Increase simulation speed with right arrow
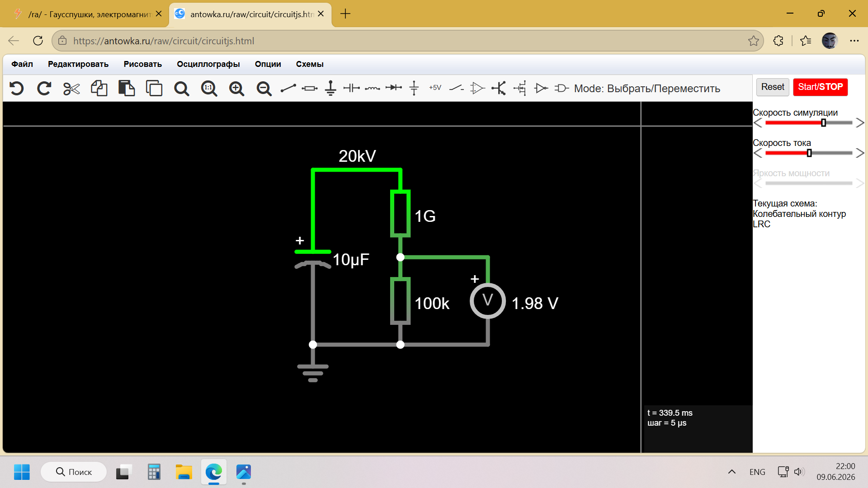 tap(859, 123)
